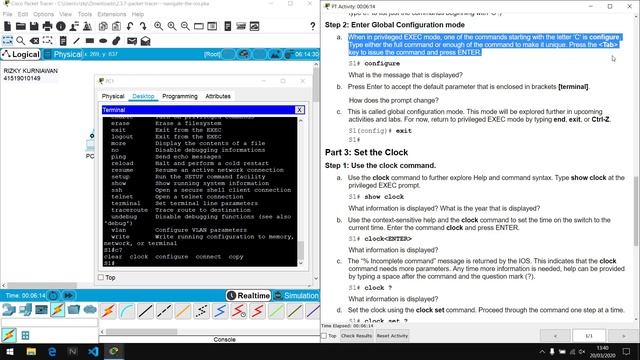This screenshot has width=640, height=360.
Task: Tick the Top checkbox in PC1 window
Action: [101, 278]
